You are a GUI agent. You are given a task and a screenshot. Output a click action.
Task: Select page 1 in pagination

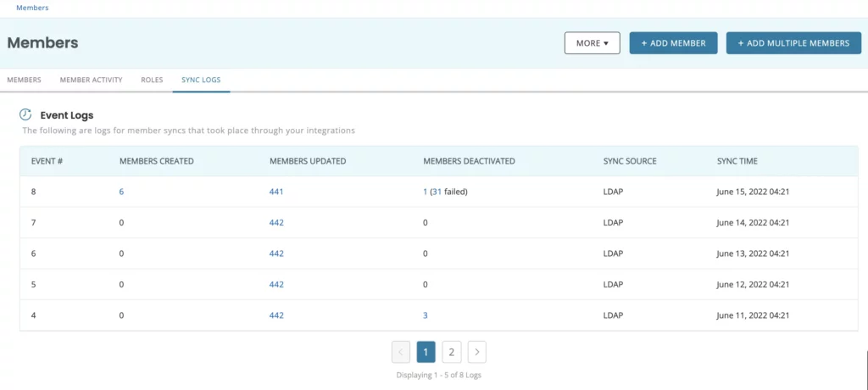426,352
